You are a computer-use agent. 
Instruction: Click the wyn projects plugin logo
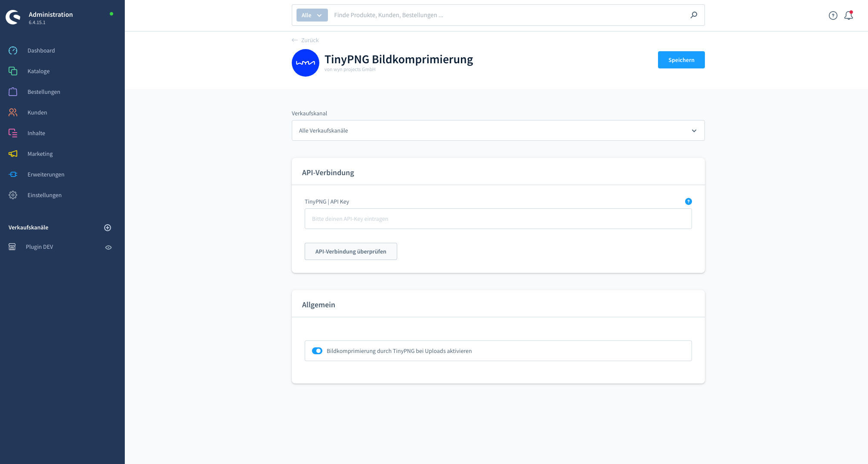pyautogui.click(x=306, y=63)
